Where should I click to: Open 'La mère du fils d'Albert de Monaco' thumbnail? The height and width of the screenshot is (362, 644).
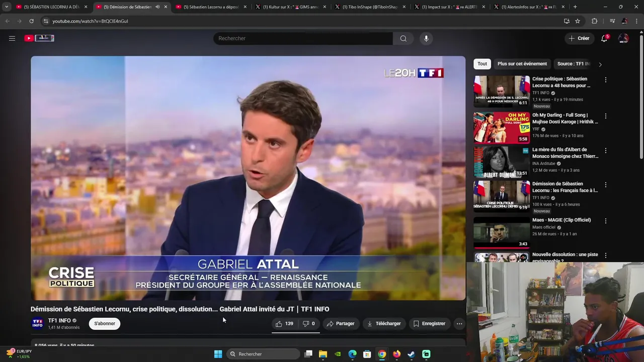point(502,162)
